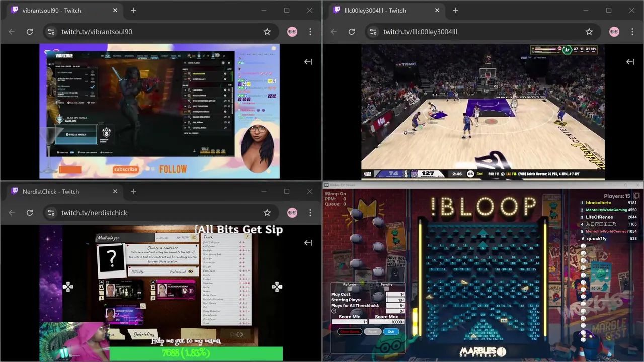This screenshot has width=644, height=362.
Task: View site information for twitch.tv/nerdistchick
Action: (51, 213)
